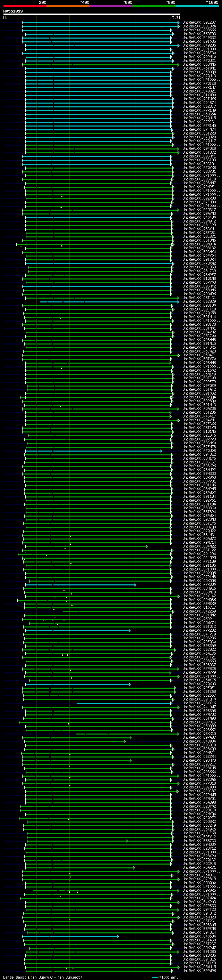
Task: Select hit label UniRef100_P93132
Action: pyautogui.click(x=199, y=248)
